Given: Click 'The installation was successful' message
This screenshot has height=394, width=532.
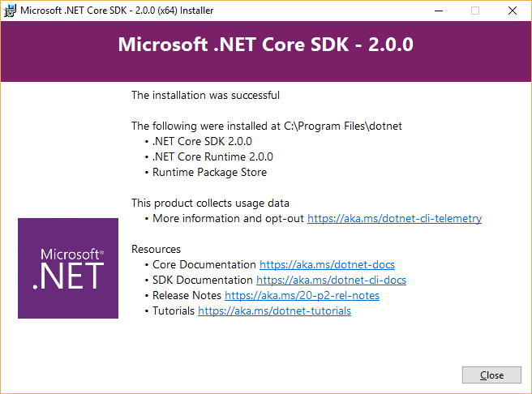Looking at the screenshot, I should coord(206,96).
